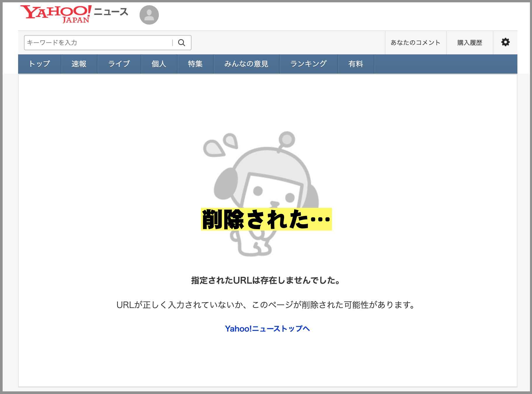Open the settings gear icon
532x394 pixels.
505,42
